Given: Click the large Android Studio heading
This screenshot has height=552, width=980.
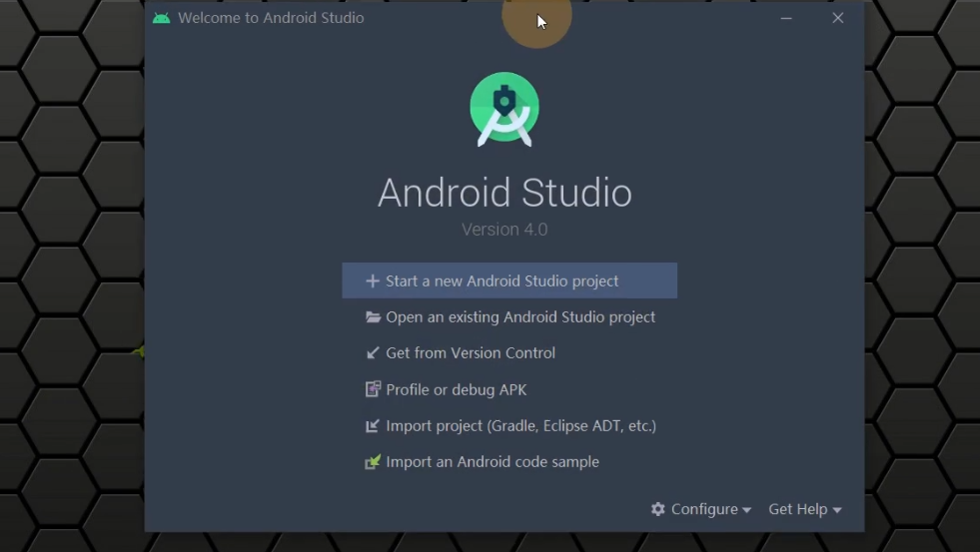Looking at the screenshot, I should point(504,193).
